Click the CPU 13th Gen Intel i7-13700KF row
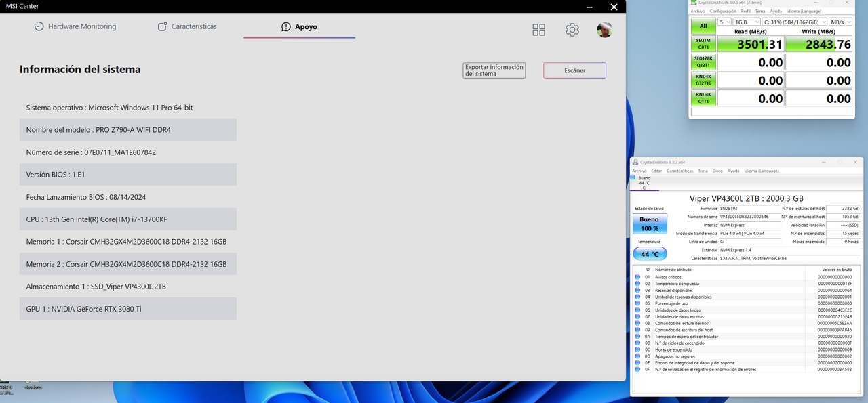Viewport: 868px width, 403px height. click(x=127, y=219)
